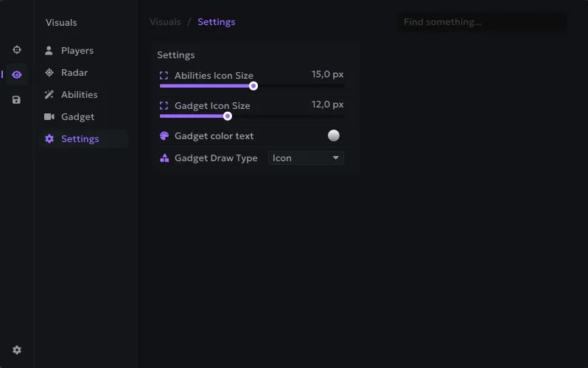This screenshot has height=368, width=588.
Task: Open the Gadget color text swatch
Action: pos(333,135)
